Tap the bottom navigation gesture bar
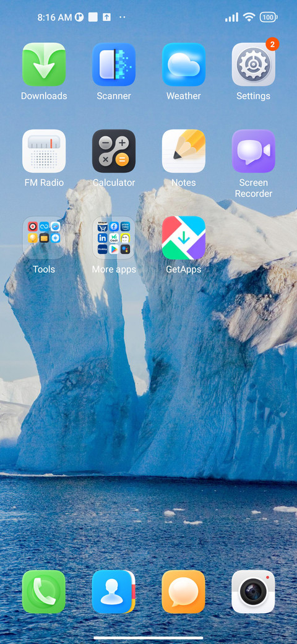The height and width of the screenshot is (644, 297). click(x=148, y=638)
